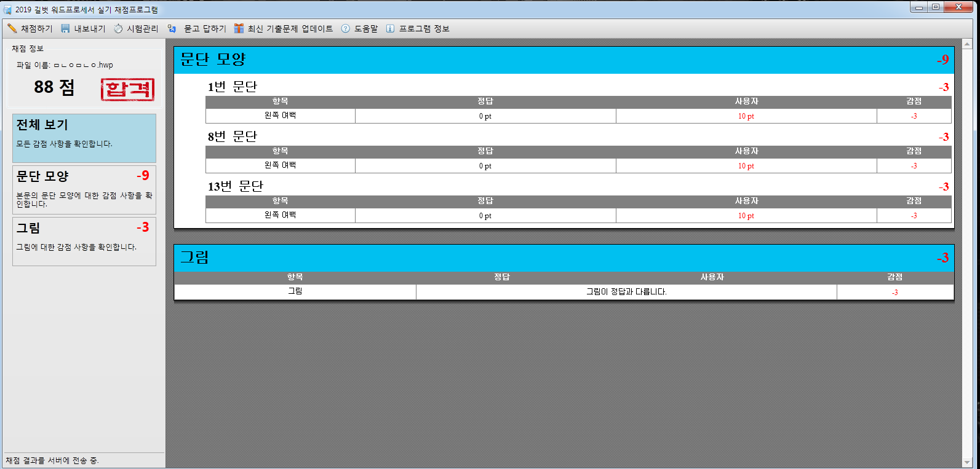
Task: Click the 88 점 score text
Action: 54,87
